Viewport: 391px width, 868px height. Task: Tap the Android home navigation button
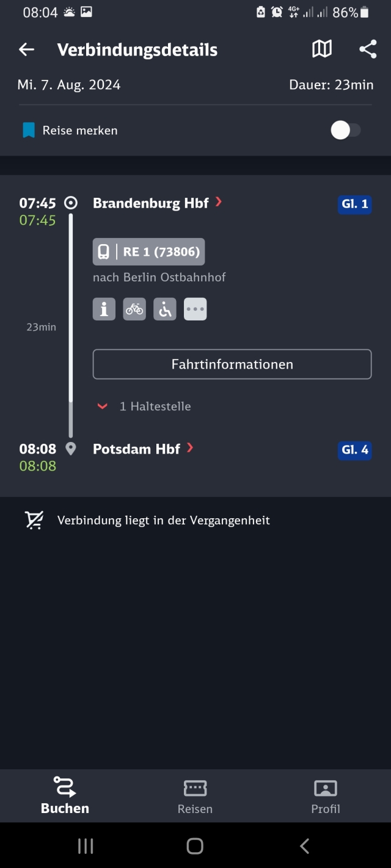(x=195, y=845)
